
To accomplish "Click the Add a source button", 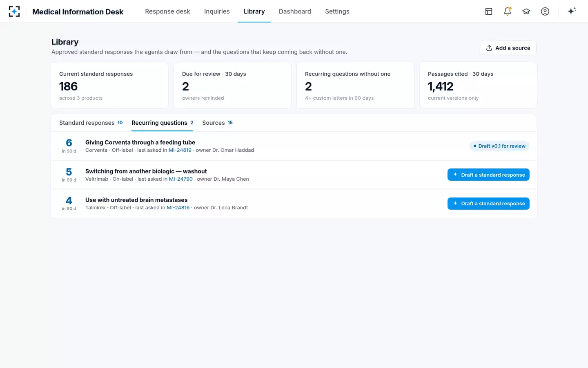I will click(x=508, y=48).
